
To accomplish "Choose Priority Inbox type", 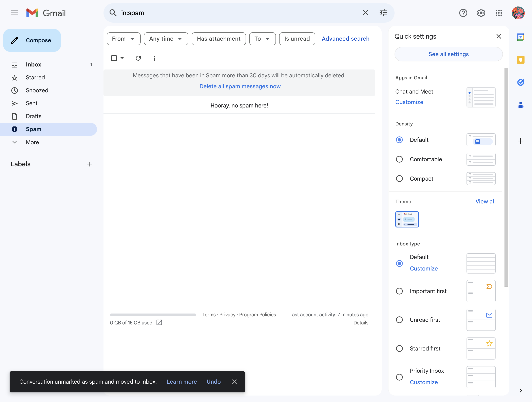I will [x=399, y=377].
